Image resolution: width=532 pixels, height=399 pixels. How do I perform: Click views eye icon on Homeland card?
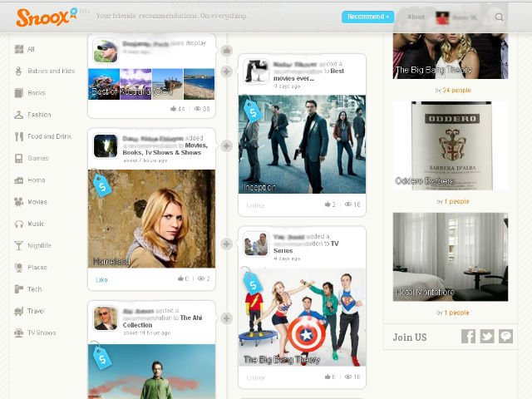pos(201,279)
